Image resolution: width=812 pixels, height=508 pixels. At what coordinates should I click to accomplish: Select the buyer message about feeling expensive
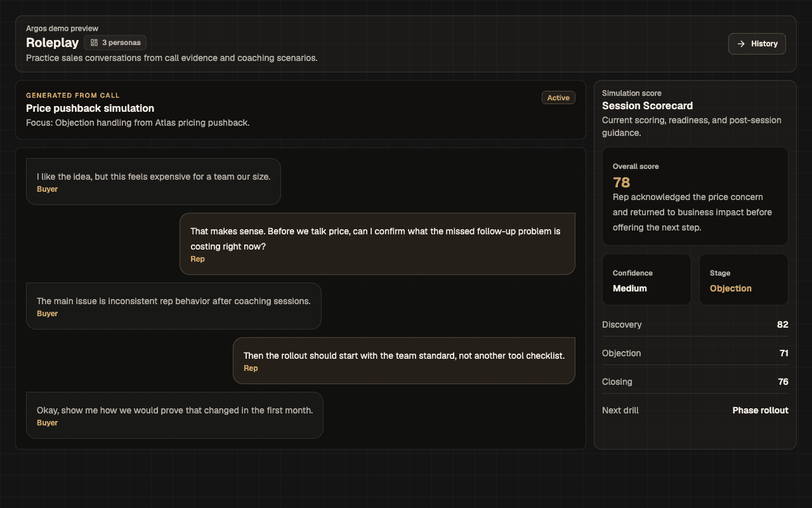pyautogui.click(x=154, y=182)
